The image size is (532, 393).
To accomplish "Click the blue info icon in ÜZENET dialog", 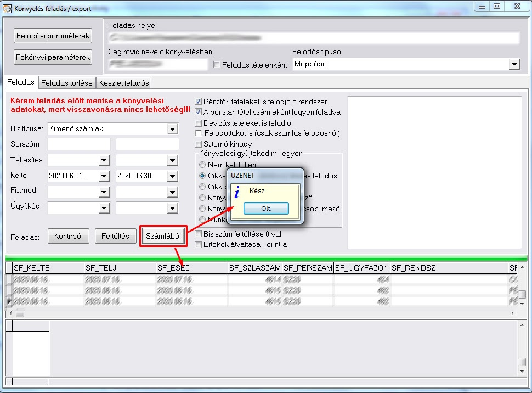I will [x=237, y=193].
